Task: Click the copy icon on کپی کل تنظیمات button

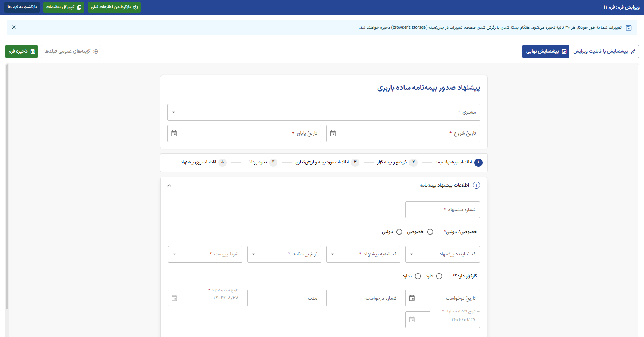Action: tap(79, 7)
